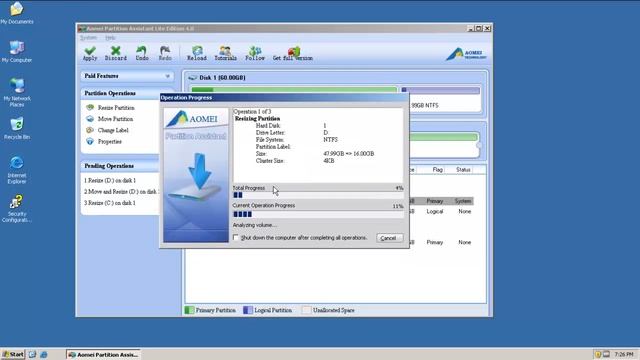Enable shut down after completing operations checkbox
640x360 pixels.
tap(236, 238)
